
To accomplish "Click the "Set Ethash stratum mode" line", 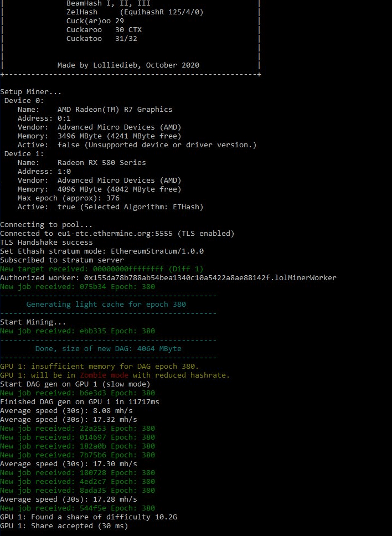I will (101, 251).
